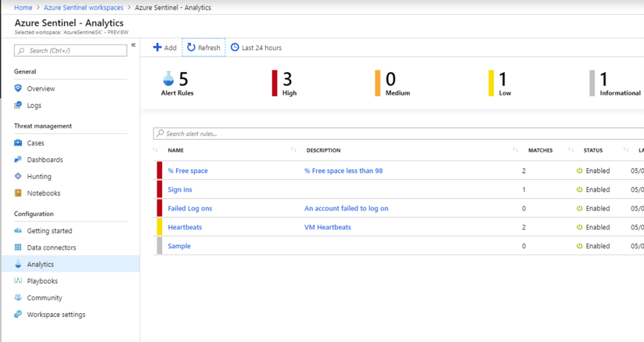This screenshot has width=644, height=342.
Task: Click the Refresh button
Action: tap(204, 48)
